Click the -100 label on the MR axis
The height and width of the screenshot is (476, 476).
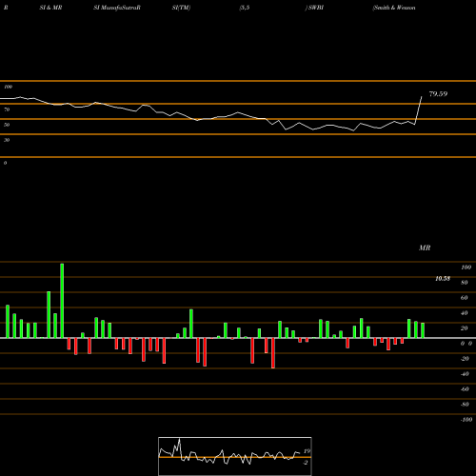466,420
